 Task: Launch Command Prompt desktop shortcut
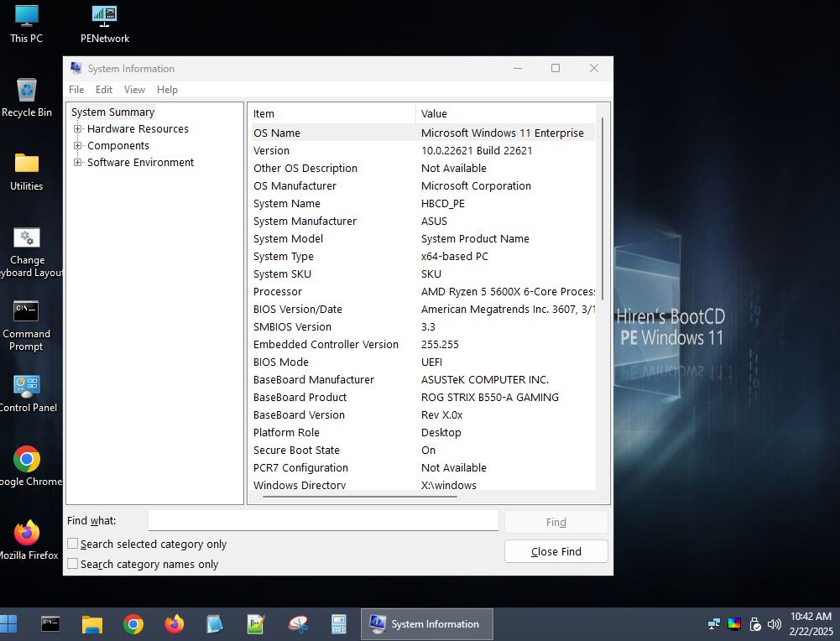tap(26, 325)
